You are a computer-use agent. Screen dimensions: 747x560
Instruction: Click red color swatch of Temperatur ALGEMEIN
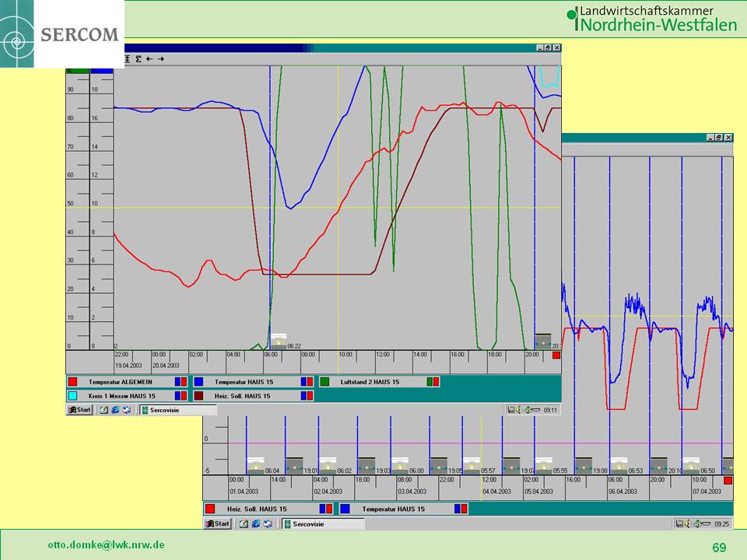click(x=72, y=382)
